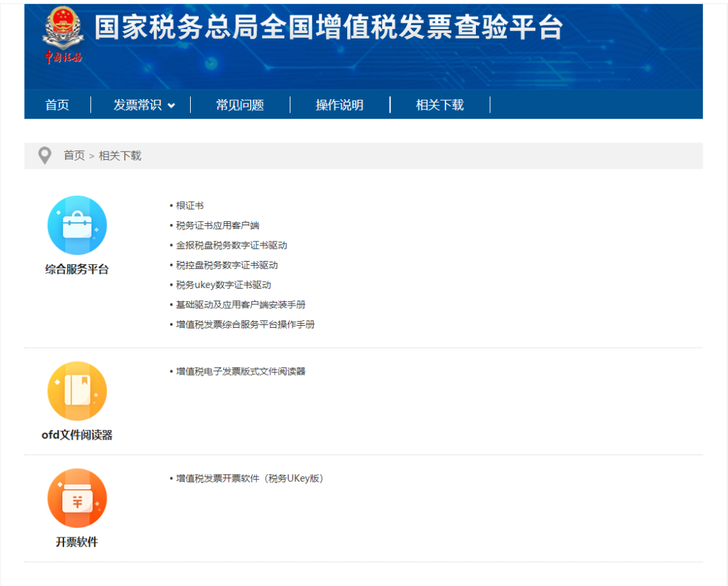Go to 常见问题 in the navigation bar

(240, 105)
